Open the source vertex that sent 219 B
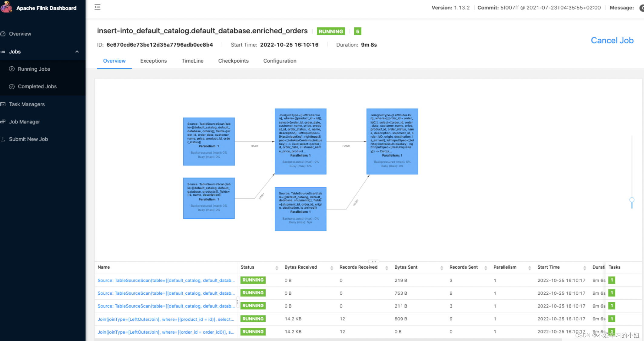 point(166,280)
